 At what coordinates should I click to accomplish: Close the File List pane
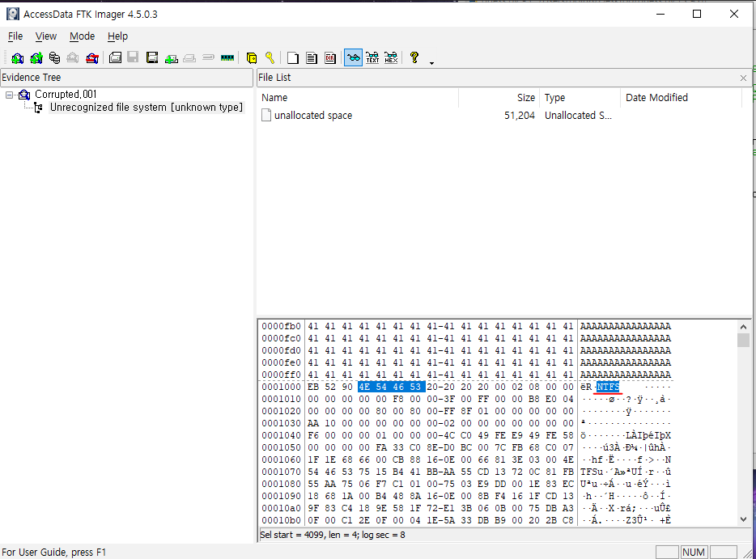click(x=744, y=78)
